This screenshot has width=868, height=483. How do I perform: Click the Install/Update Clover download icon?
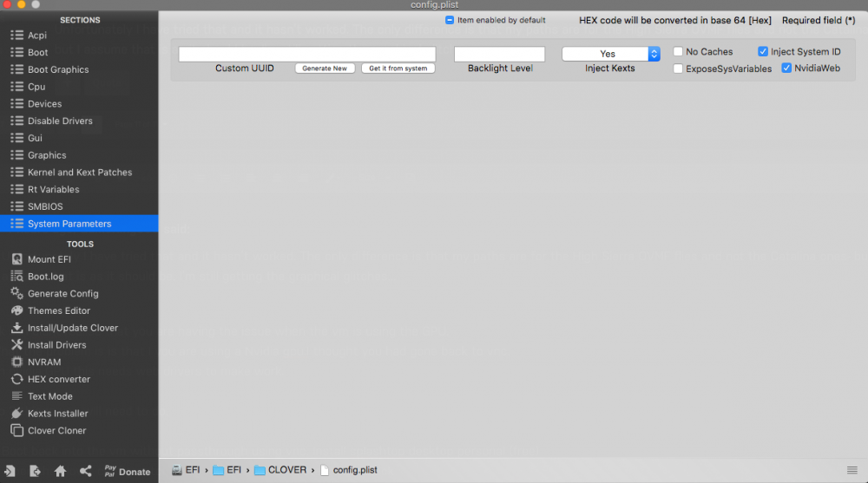[17, 328]
